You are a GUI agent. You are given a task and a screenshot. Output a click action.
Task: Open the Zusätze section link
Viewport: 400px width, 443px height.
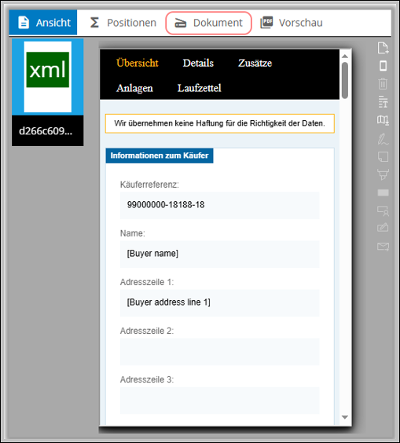coord(255,63)
